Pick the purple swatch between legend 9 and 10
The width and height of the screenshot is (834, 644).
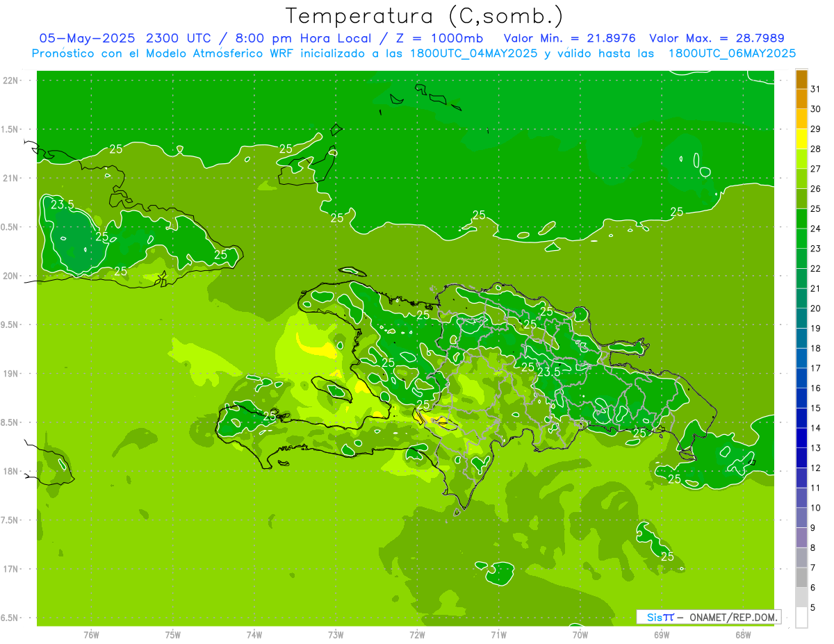click(x=801, y=518)
